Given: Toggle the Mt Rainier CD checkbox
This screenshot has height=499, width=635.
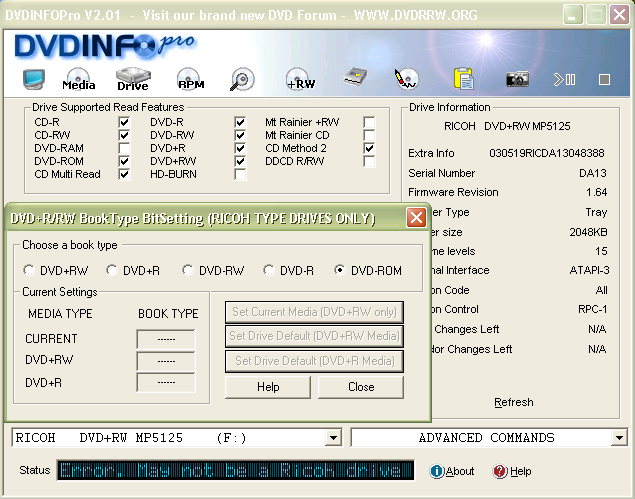Looking at the screenshot, I should click(369, 135).
